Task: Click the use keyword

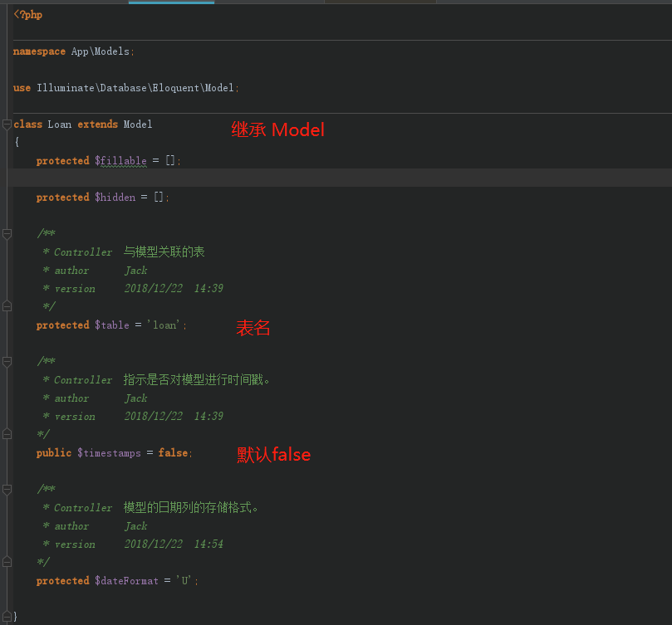Action: click(x=22, y=88)
